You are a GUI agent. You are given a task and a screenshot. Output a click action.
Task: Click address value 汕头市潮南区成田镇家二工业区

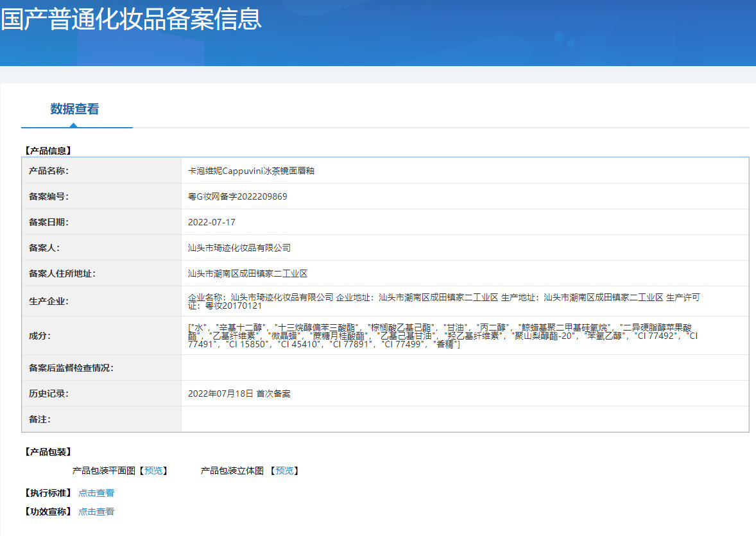tap(248, 273)
